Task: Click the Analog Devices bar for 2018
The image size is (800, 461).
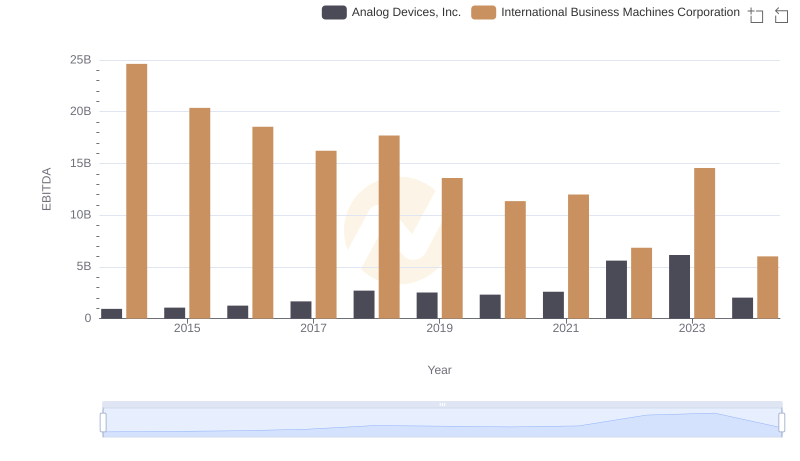Action: click(x=364, y=304)
